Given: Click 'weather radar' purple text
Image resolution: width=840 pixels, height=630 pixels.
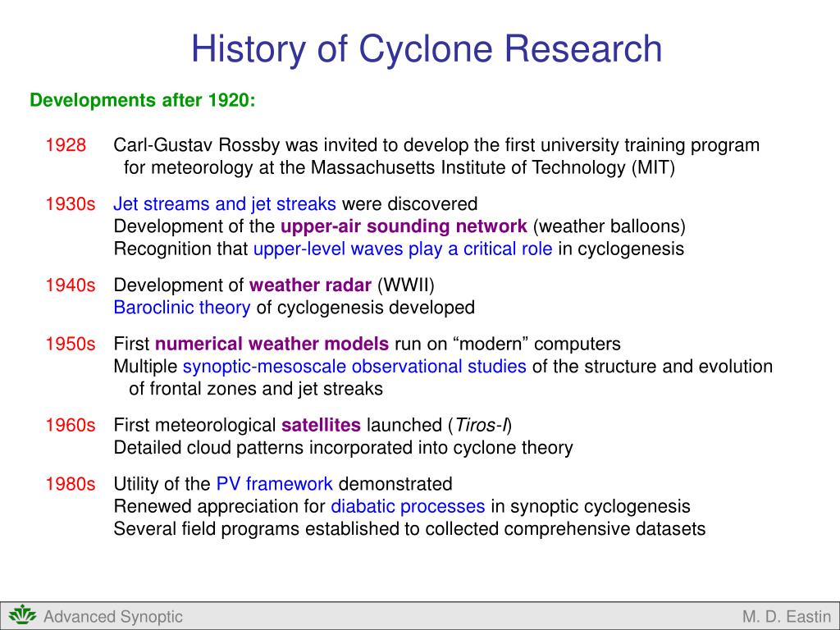Looking at the screenshot, I should (x=310, y=285).
